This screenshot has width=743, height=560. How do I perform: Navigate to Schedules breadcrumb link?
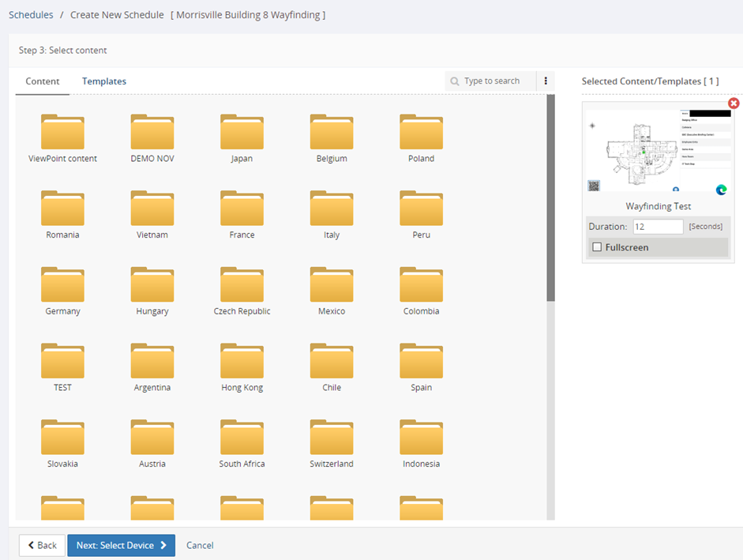[x=31, y=15]
